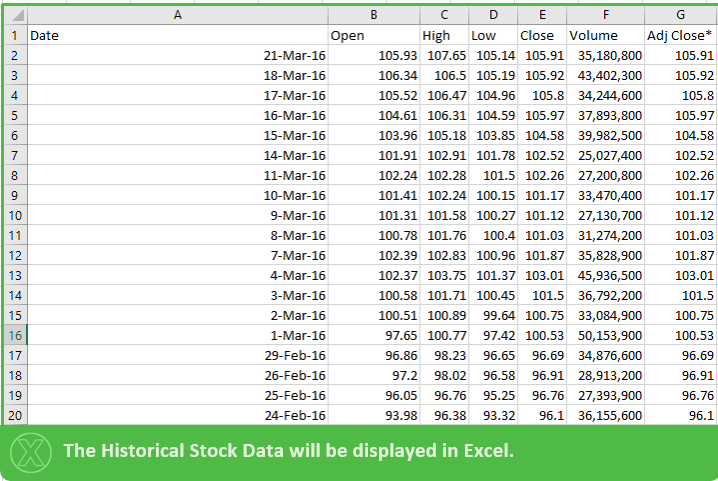
Task: Click Volume value 36,155,600
Action: 605,415
